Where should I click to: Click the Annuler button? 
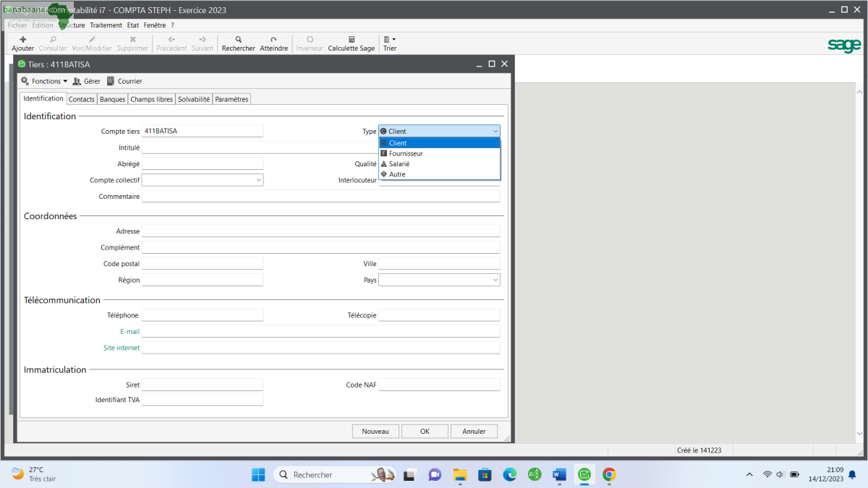tap(474, 431)
